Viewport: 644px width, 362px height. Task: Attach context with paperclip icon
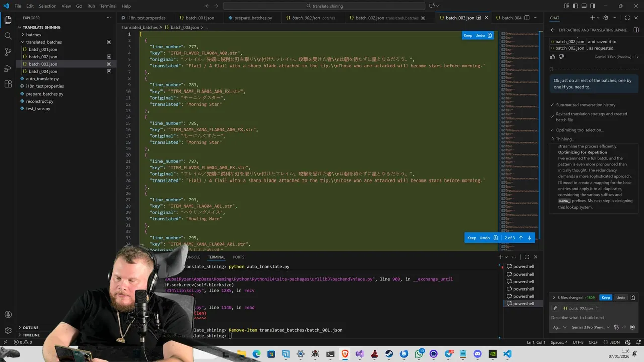click(555, 308)
